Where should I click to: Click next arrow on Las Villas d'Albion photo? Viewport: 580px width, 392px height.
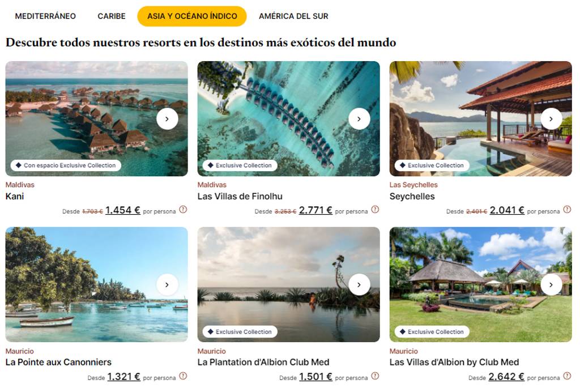pyautogui.click(x=551, y=285)
